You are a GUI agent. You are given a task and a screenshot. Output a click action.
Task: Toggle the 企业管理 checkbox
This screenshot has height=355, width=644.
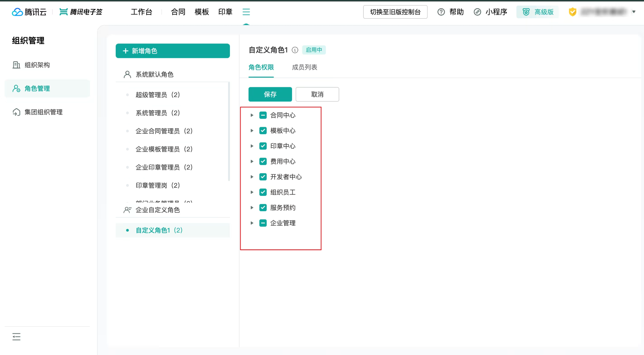[263, 223]
